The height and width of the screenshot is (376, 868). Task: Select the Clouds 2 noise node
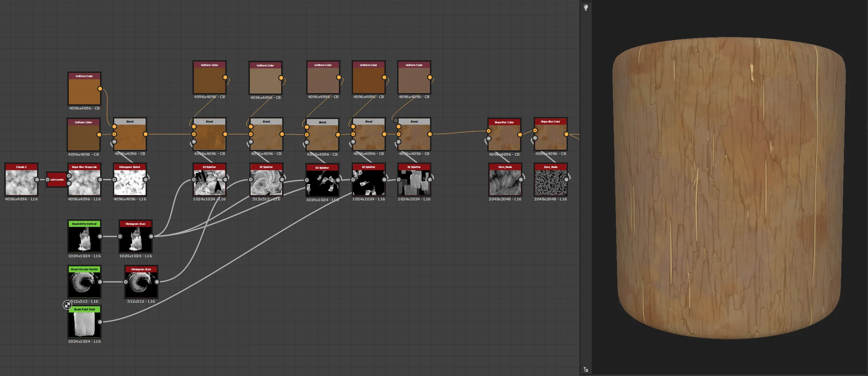21,179
